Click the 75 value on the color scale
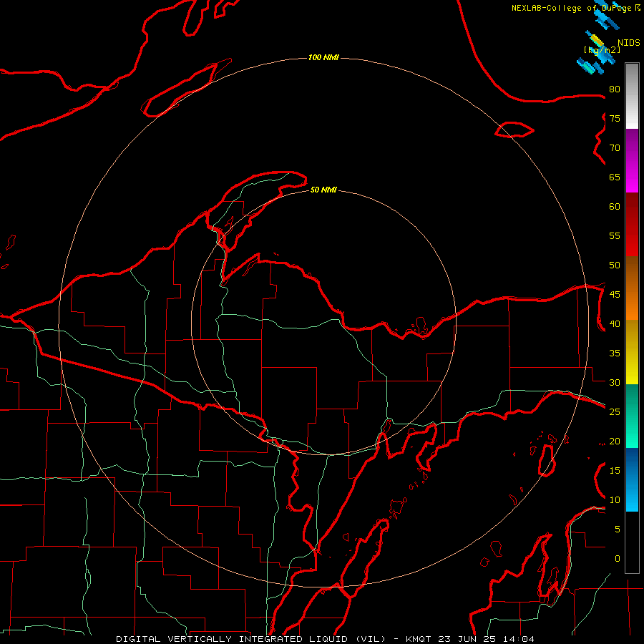 [x=615, y=118]
